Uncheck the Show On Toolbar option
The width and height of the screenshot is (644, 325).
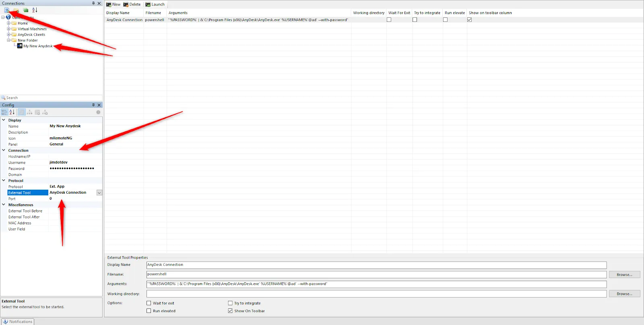230,311
